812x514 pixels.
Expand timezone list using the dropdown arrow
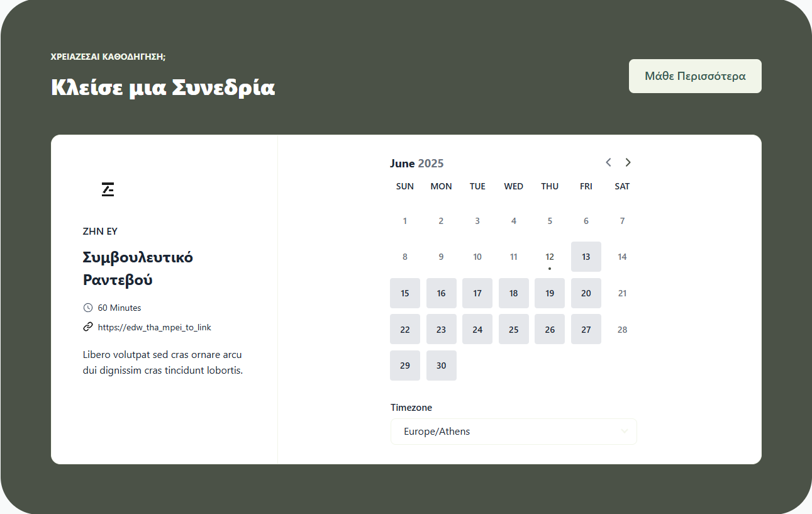tap(624, 432)
